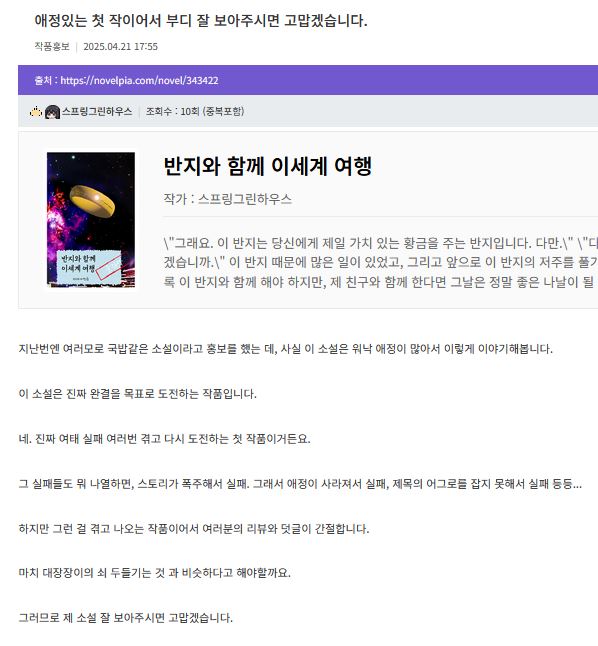Click the sentence 하지만 그런 걸 겪고 나오는

(x=194, y=529)
